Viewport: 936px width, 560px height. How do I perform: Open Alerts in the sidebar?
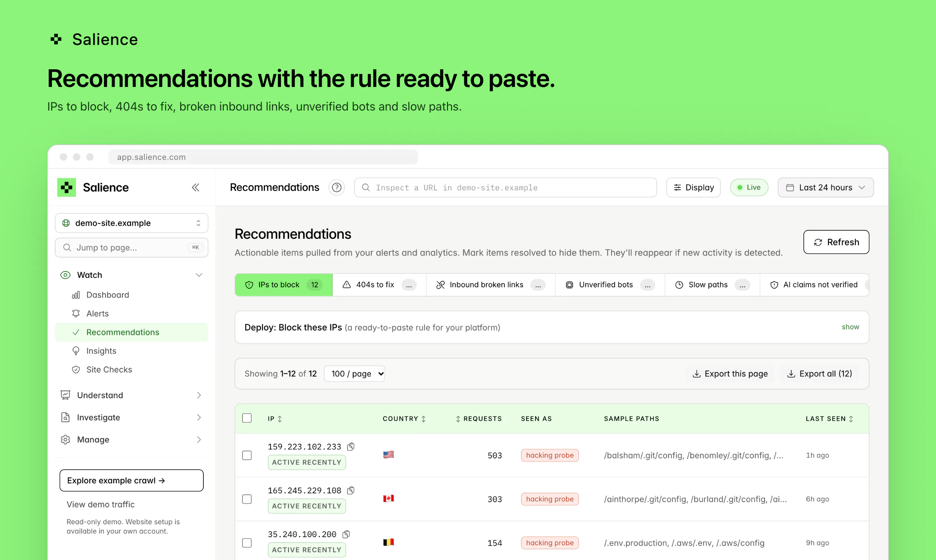coord(131,314)
